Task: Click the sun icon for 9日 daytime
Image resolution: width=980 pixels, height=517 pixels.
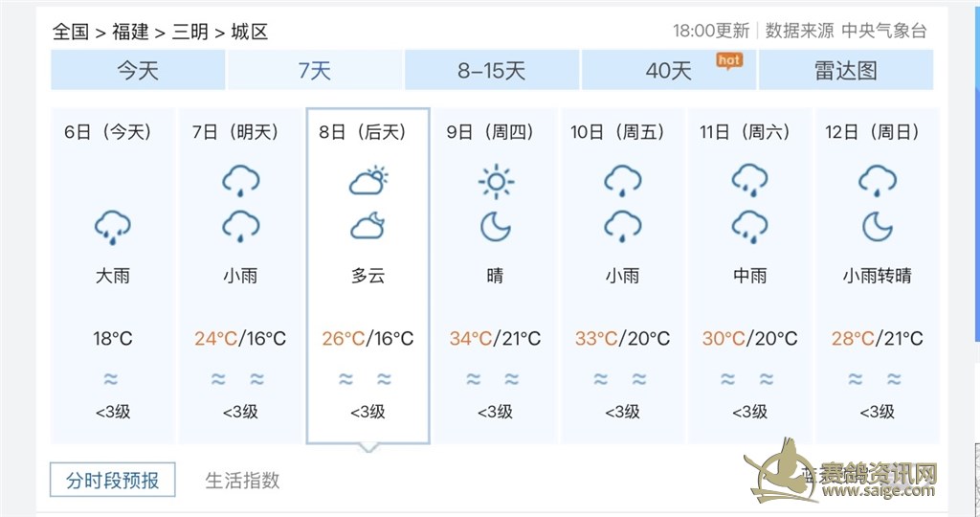Action: [x=495, y=181]
